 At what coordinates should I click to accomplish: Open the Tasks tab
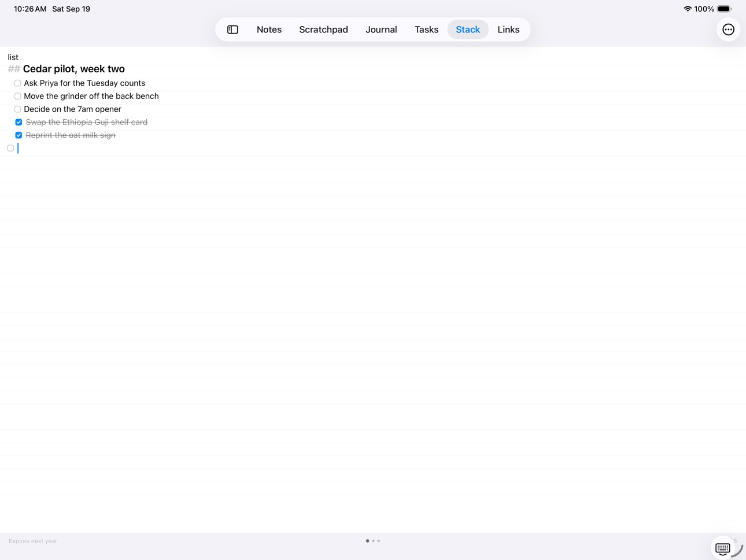[x=426, y=30]
